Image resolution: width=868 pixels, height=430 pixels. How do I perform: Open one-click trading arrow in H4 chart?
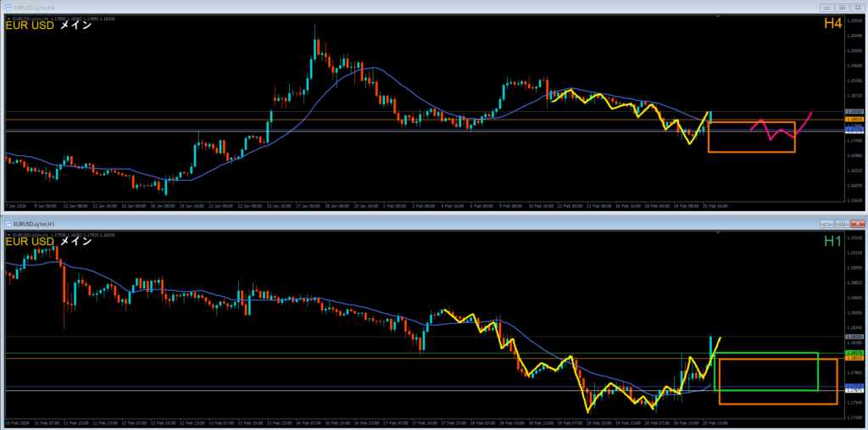point(8,19)
